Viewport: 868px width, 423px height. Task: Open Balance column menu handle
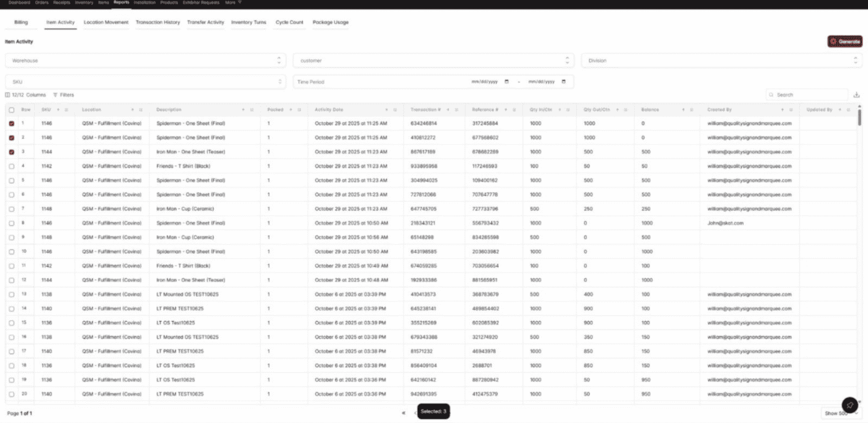click(691, 110)
